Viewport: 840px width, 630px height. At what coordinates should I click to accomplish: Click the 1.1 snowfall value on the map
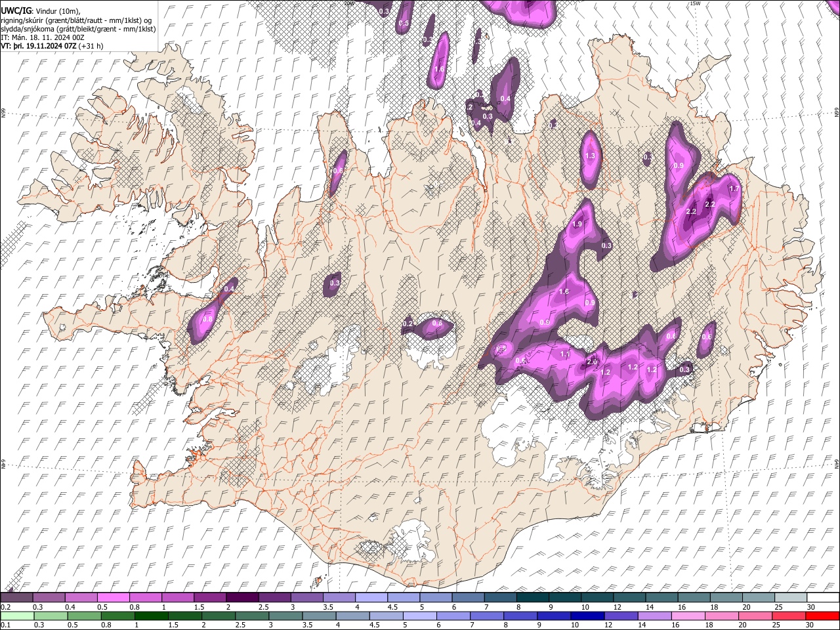pyautogui.click(x=566, y=354)
